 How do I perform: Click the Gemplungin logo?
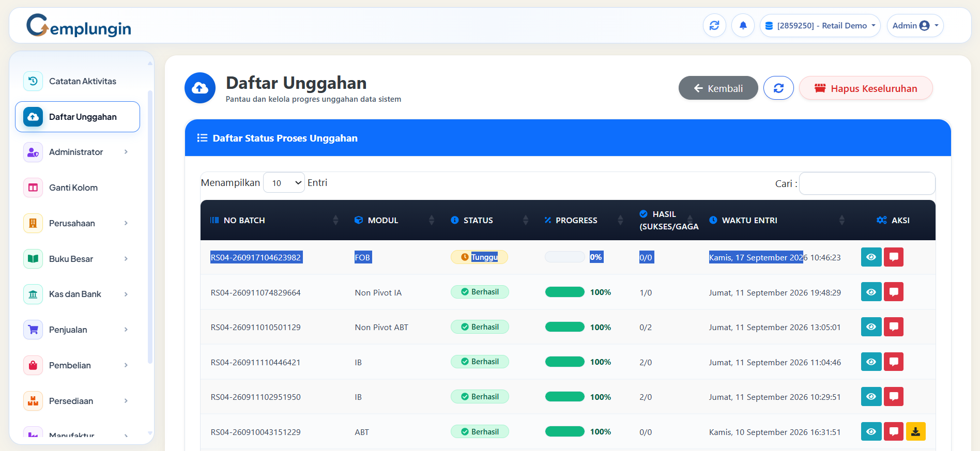coord(79,25)
